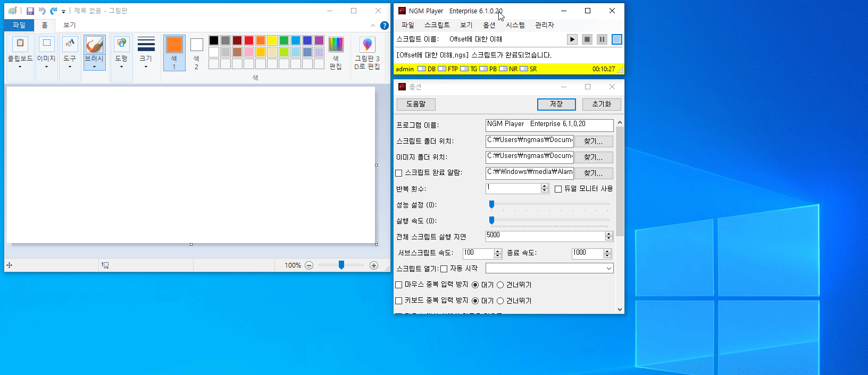868x375 pixels.
Task: Click 찾기 for image folder location
Action: (x=594, y=157)
